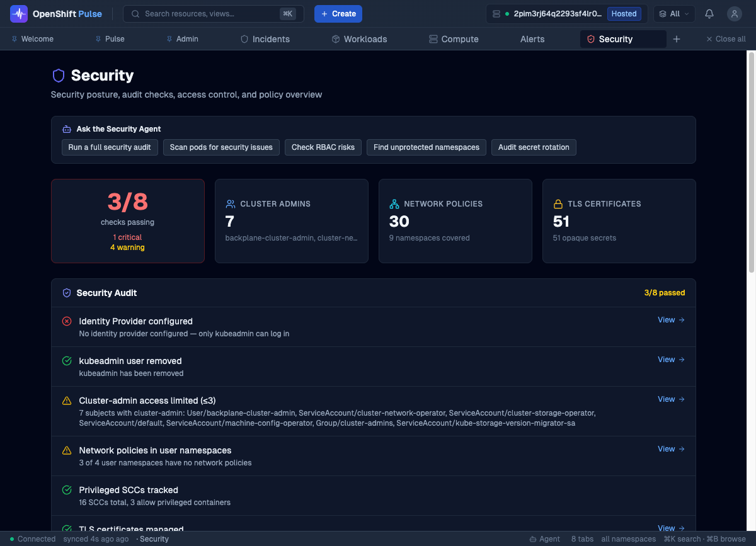Click the plus icon to add new tab

tap(677, 39)
